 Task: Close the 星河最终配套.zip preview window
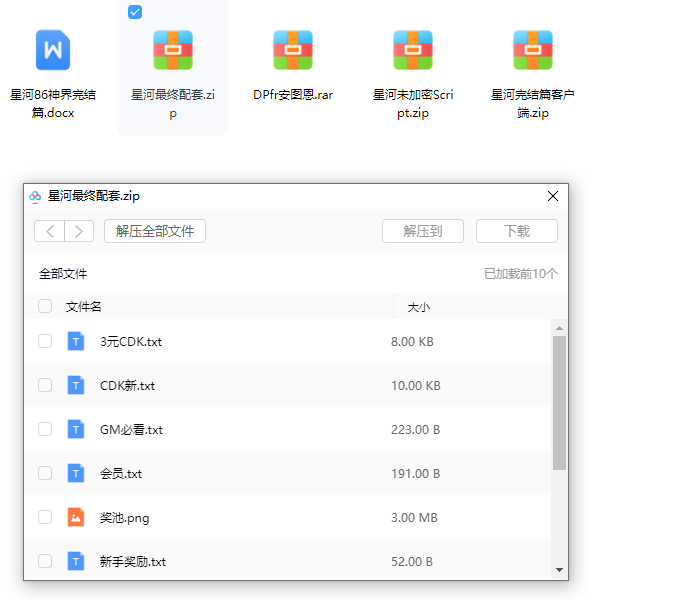pos(552,196)
